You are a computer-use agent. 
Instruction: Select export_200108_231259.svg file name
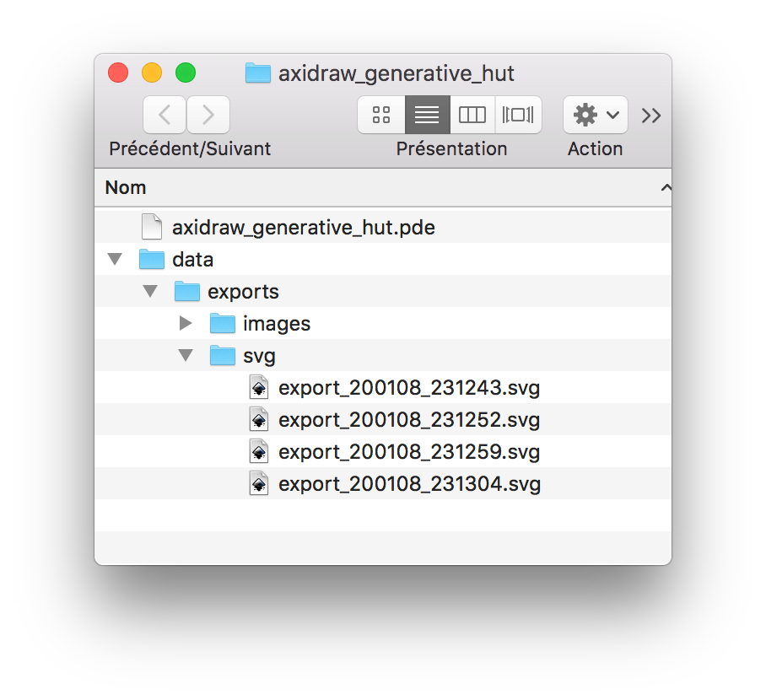click(x=409, y=452)
